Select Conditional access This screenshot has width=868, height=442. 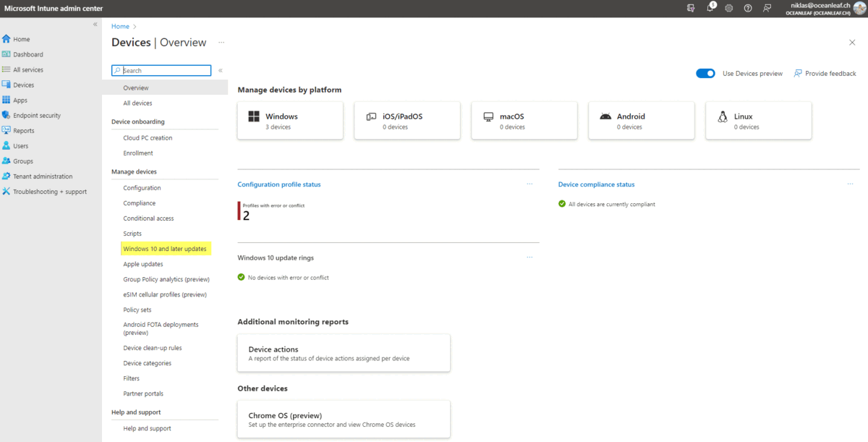148,218
